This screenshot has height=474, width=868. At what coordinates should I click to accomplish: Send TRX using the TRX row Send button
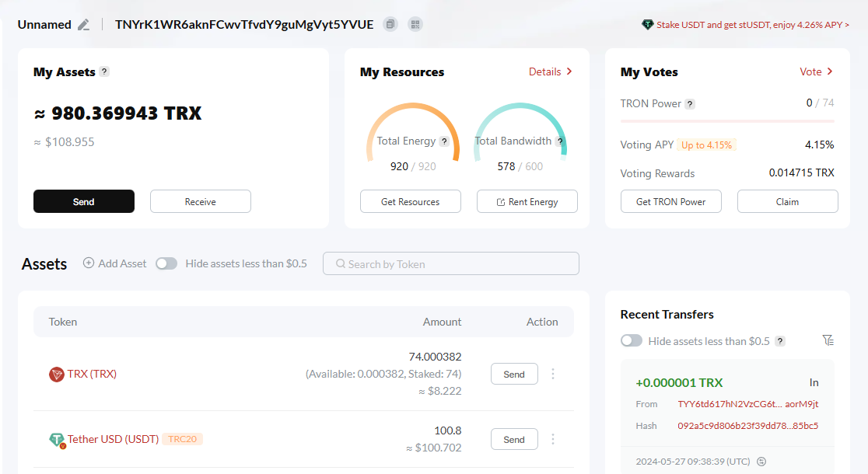(514, 374)
